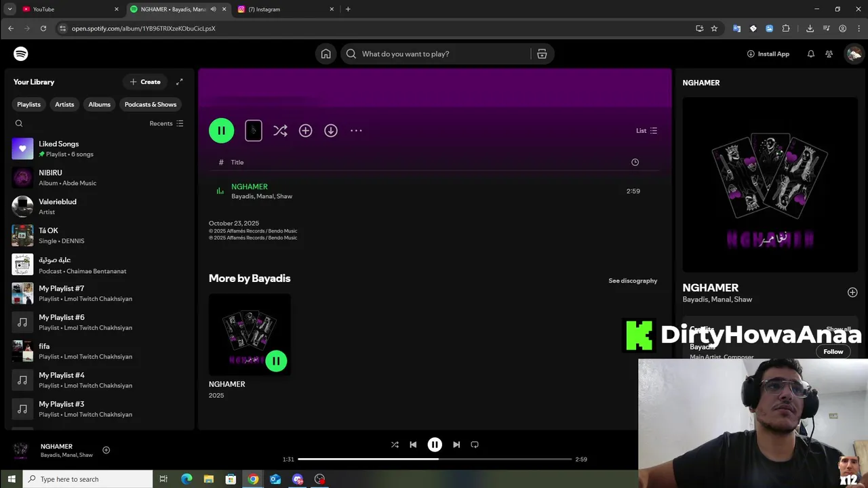
Task: Open List view options dropdown
Action: click(646, 131)
